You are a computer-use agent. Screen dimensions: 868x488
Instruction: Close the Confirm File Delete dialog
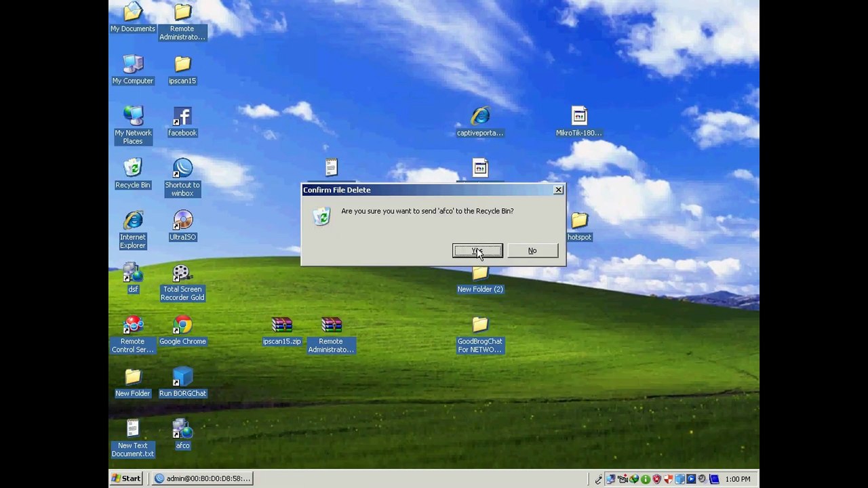[x=558, y=190]
